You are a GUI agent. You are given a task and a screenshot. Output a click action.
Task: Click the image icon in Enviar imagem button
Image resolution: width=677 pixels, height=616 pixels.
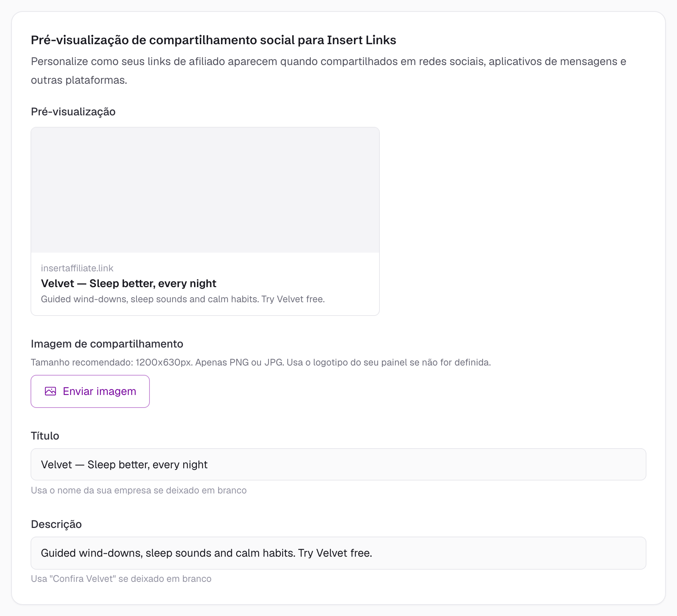pyautogui.click(x=50, y=391)
